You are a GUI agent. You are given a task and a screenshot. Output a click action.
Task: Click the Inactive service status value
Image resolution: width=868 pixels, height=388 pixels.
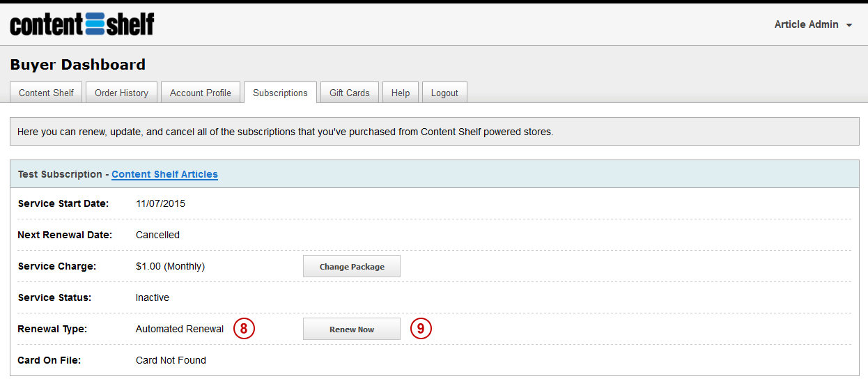[x=153, y=297]
